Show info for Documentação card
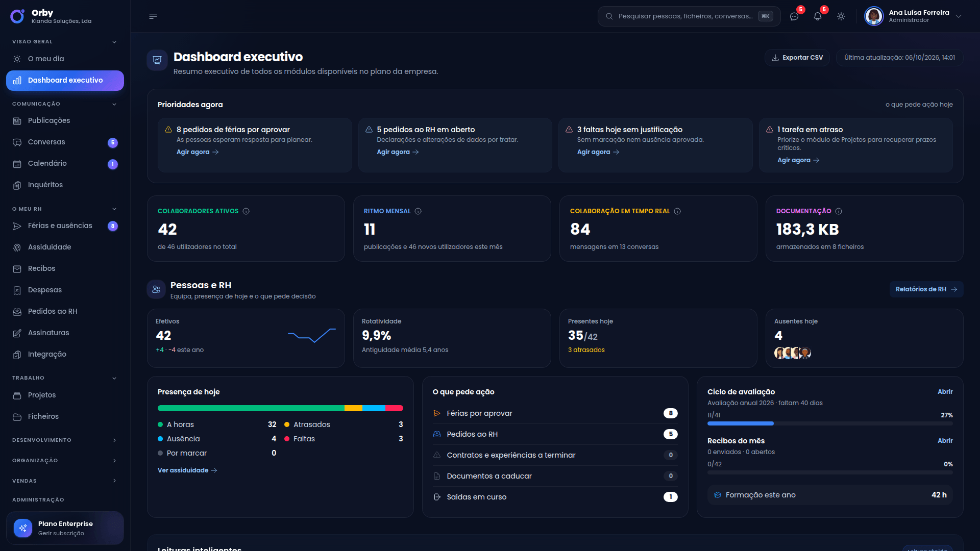The height and width of the screenshot is (551, 980). 839,211
